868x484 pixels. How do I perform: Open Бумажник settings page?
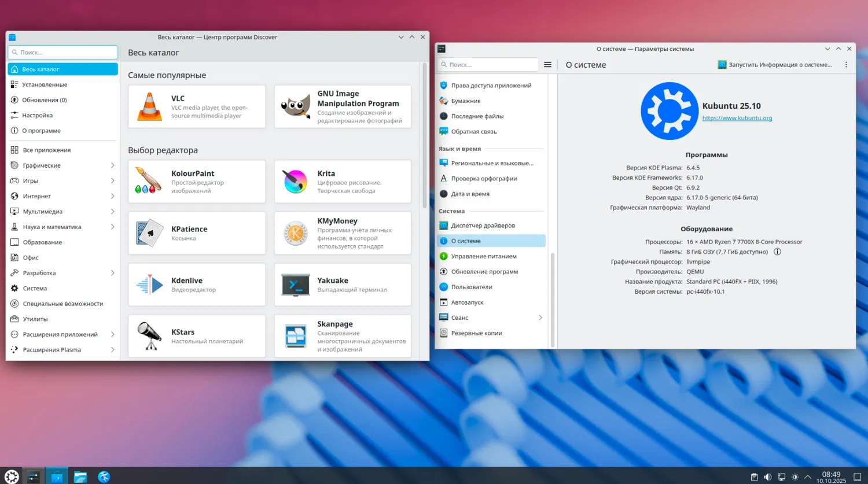coord(491,101)
